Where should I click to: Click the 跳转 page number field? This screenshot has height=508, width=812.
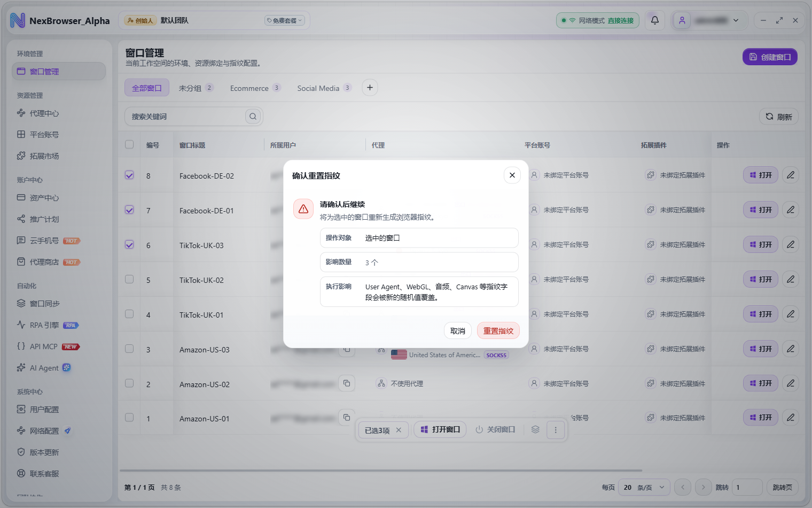[747, 487]
